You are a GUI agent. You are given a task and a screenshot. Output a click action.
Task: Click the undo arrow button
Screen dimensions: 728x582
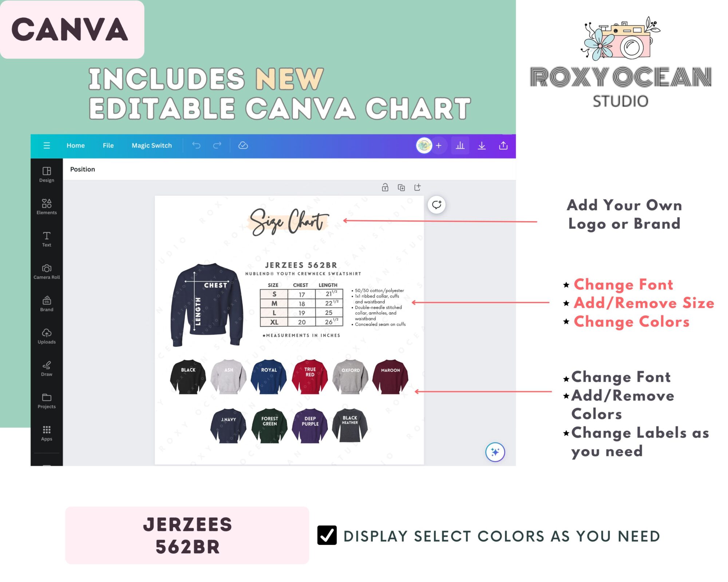[195, 145]
